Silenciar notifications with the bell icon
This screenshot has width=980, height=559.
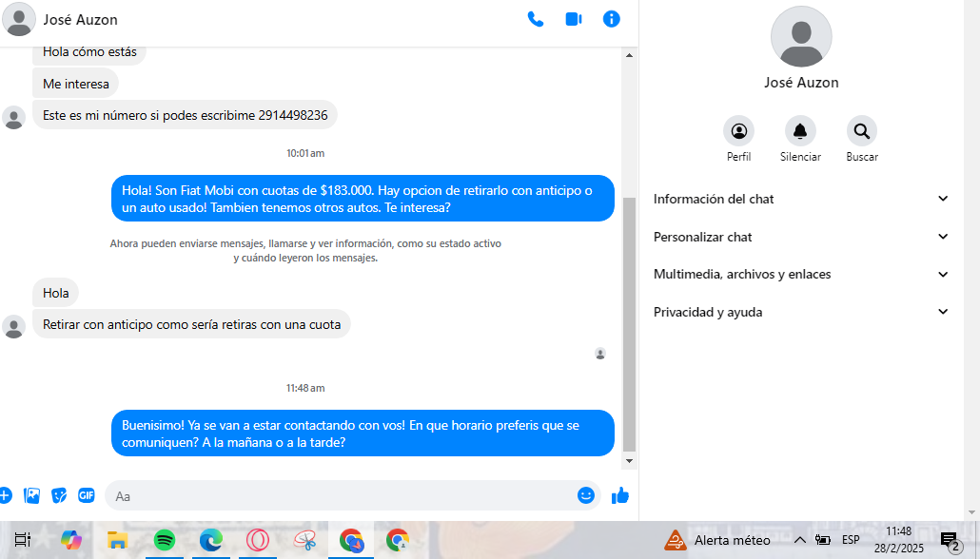point(800,131)
